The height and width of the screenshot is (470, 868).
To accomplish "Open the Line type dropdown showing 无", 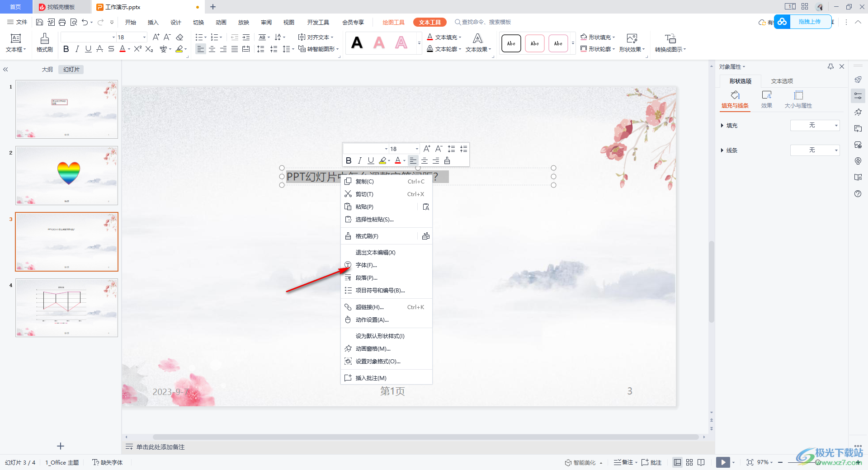I will click(815, 150).
